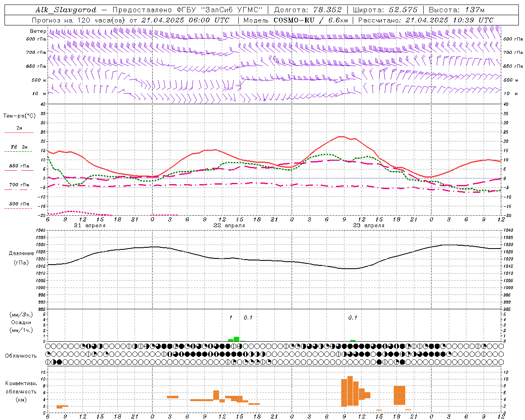Screen dimensions: 525x420
Task: Click the forecast start time 21.04.2025 06:00 UTC
Action: coord(185,20)
